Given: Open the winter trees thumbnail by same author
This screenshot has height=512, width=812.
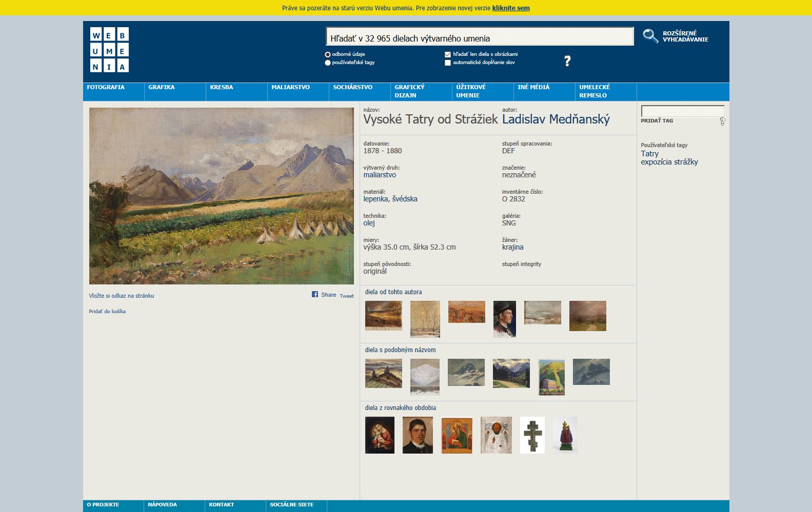Looking at the screenshot, I should click(425, 319).
